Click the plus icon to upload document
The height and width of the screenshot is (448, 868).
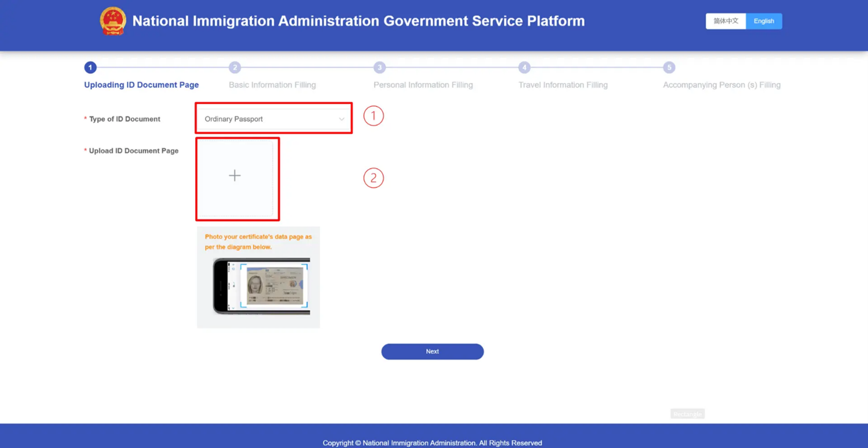pos(235,175)
